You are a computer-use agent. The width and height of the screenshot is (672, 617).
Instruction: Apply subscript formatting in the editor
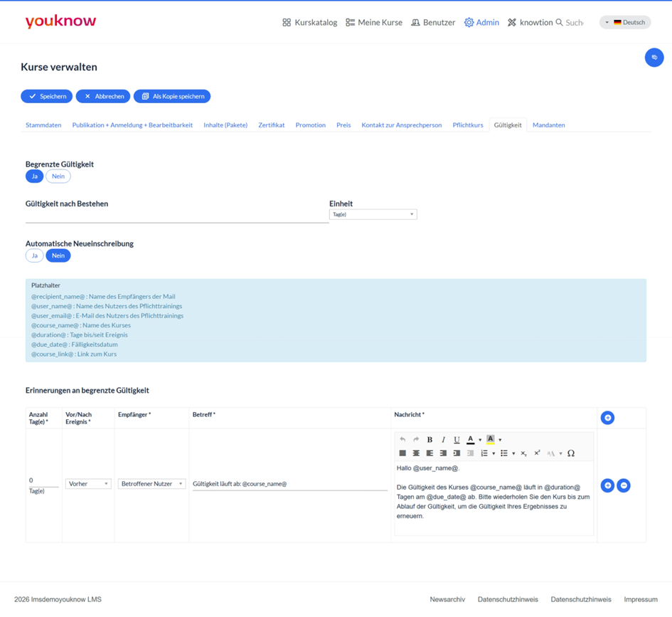(x=523, y=453)
